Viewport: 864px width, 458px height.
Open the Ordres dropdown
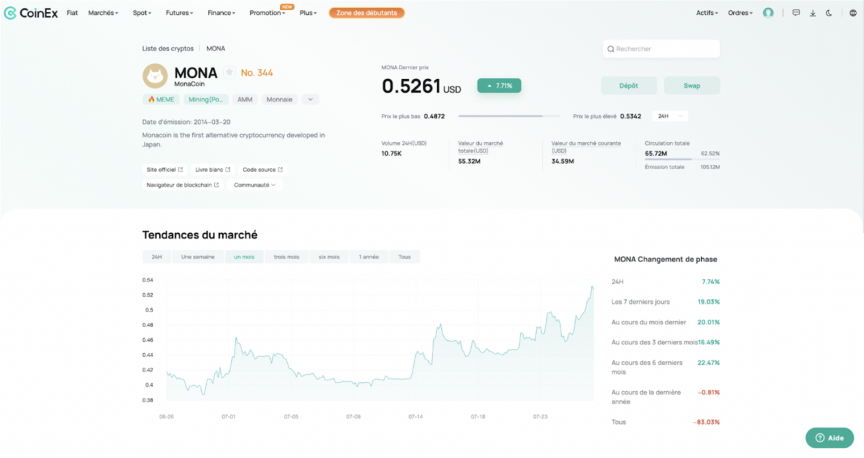point(740,13)
